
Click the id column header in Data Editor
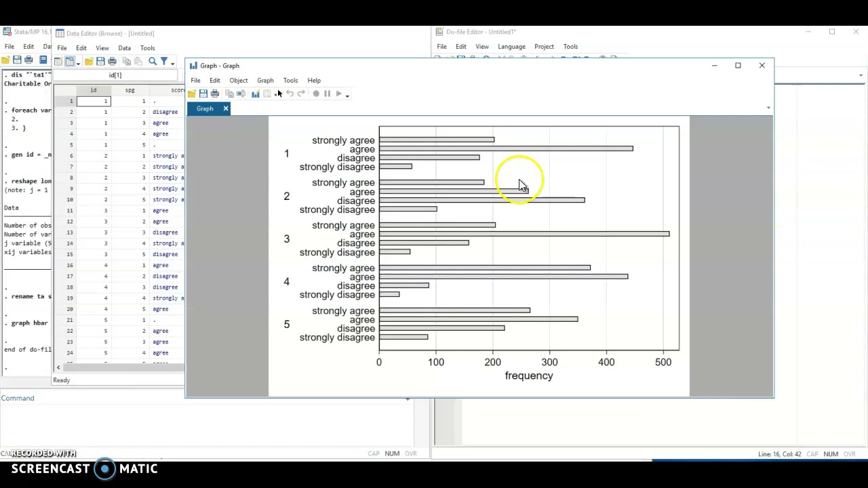click(94, 90)
